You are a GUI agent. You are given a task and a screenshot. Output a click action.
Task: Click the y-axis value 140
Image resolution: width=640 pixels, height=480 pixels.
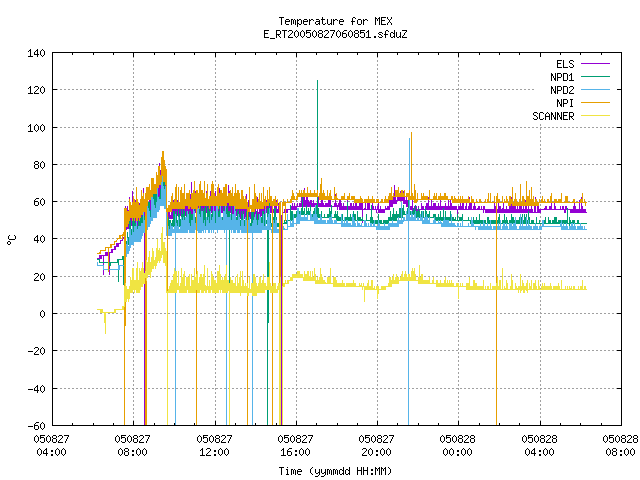36,53
